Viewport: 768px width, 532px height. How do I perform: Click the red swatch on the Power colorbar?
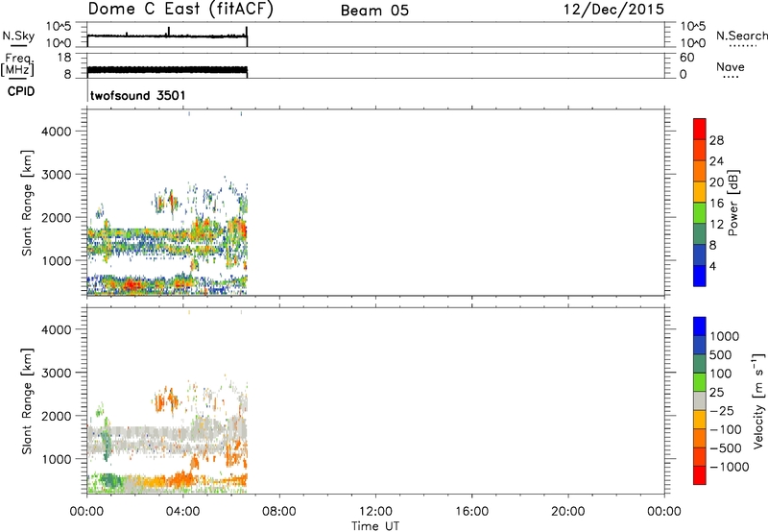pyautogui.click(x=700, y=129)
